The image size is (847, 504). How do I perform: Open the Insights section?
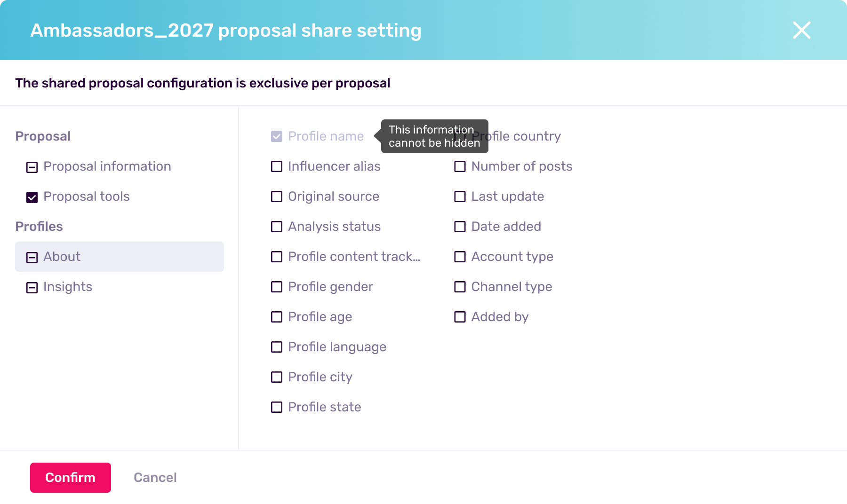pyautogui.click(x=67, y=287)
